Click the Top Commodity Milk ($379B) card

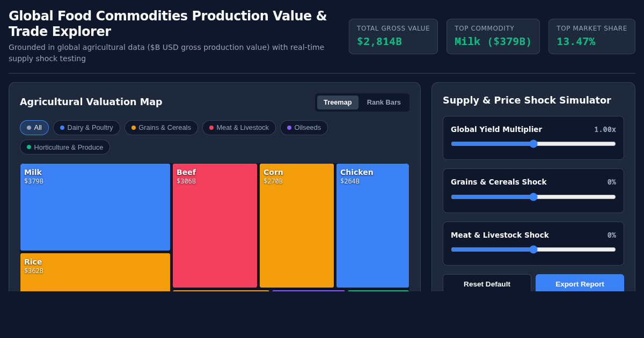tap(493, 36)
